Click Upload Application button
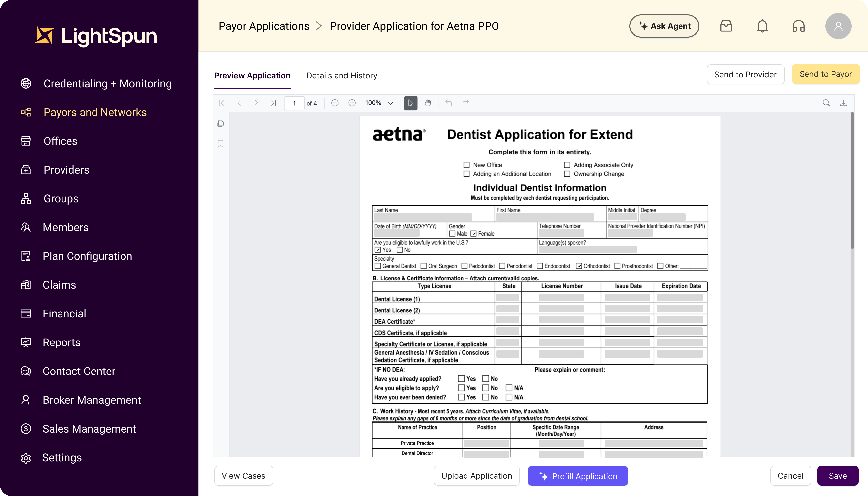This screenshot has height=496, width=868. tap(477, 476)
